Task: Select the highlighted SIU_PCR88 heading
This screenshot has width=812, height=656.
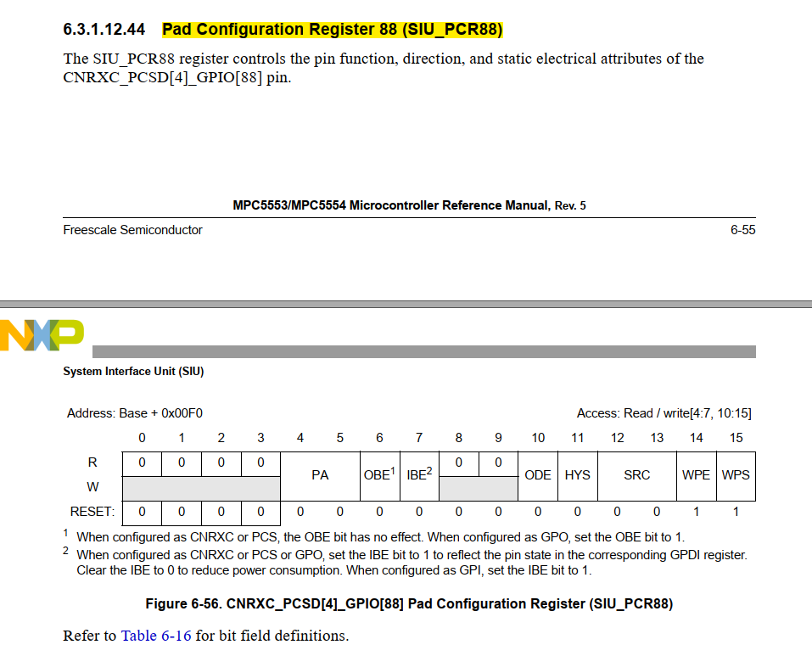Action: [x=333, y=29]
